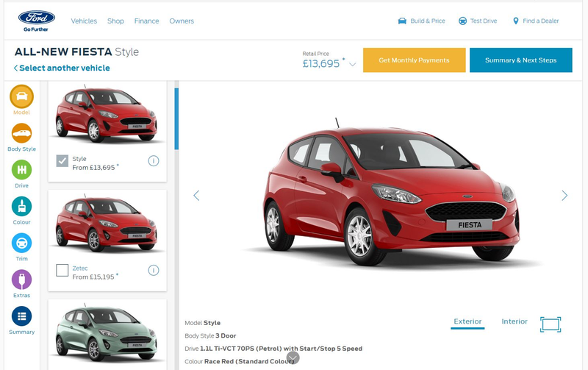Choose the Trim steering wheel icon
Screen dimensions: 588x370
click(x=22, y=243)
